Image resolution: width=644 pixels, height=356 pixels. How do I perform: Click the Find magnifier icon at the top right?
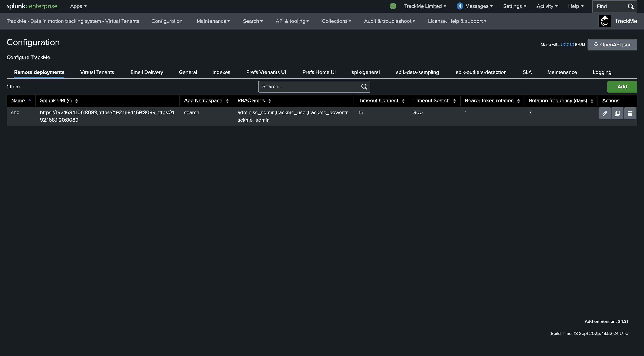[x=631, y=6]
